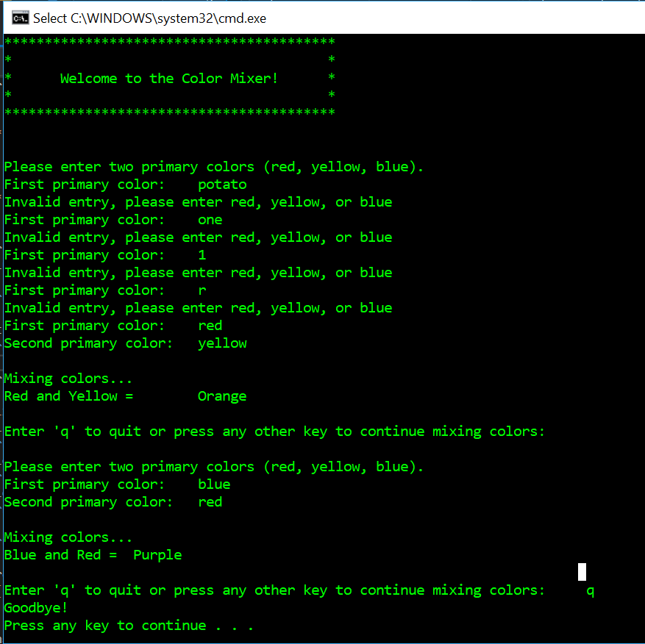Click the input "r" after First primary color
Viewport: 645px width, 644px height.
[x=202, y=290]
